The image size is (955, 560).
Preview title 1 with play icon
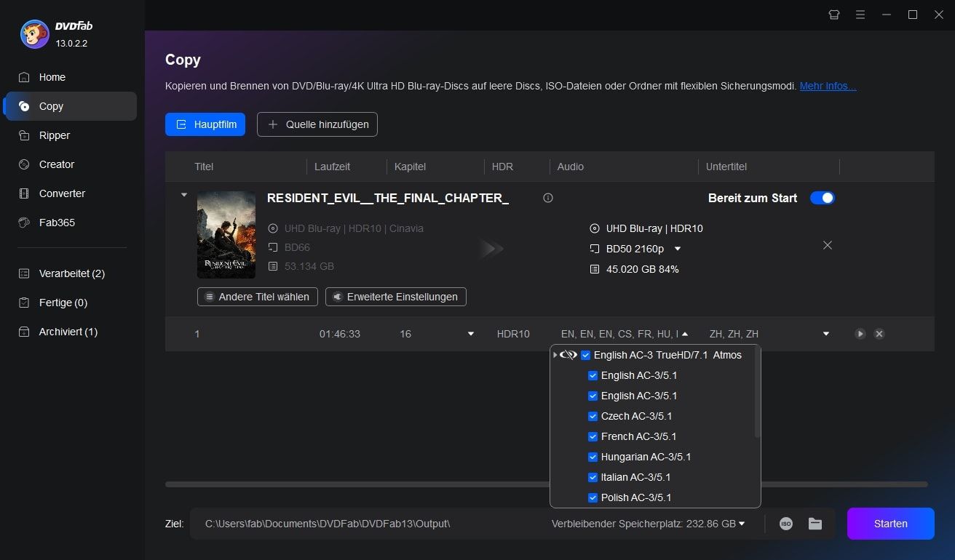click(860, 334)
